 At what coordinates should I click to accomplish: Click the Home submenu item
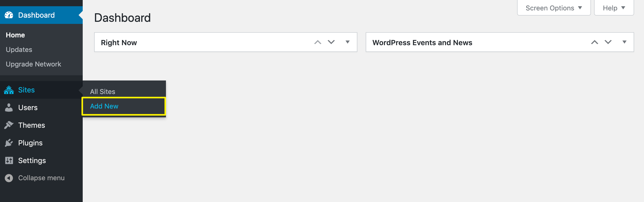pyautogui.click(x=15, y=35)
